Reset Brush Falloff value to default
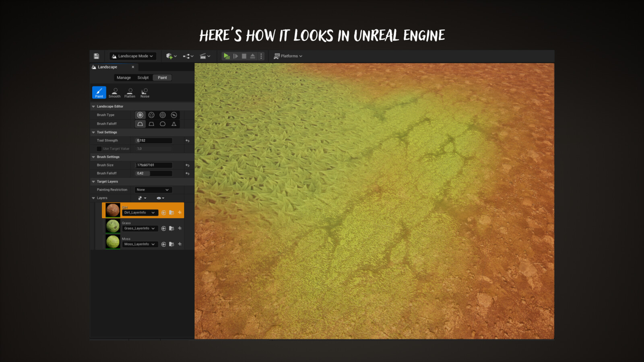The height and width of the screenshot is (362, 644). [188, 174]
